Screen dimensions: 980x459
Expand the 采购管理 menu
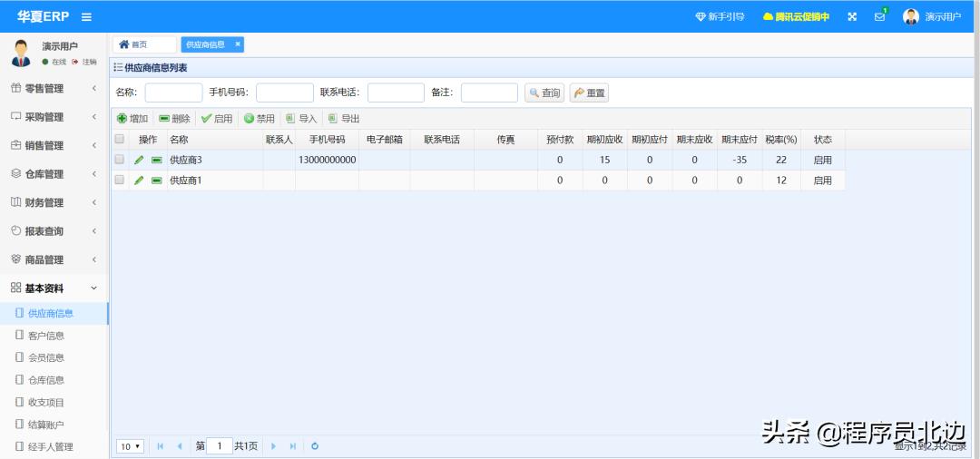click(54, 117)
